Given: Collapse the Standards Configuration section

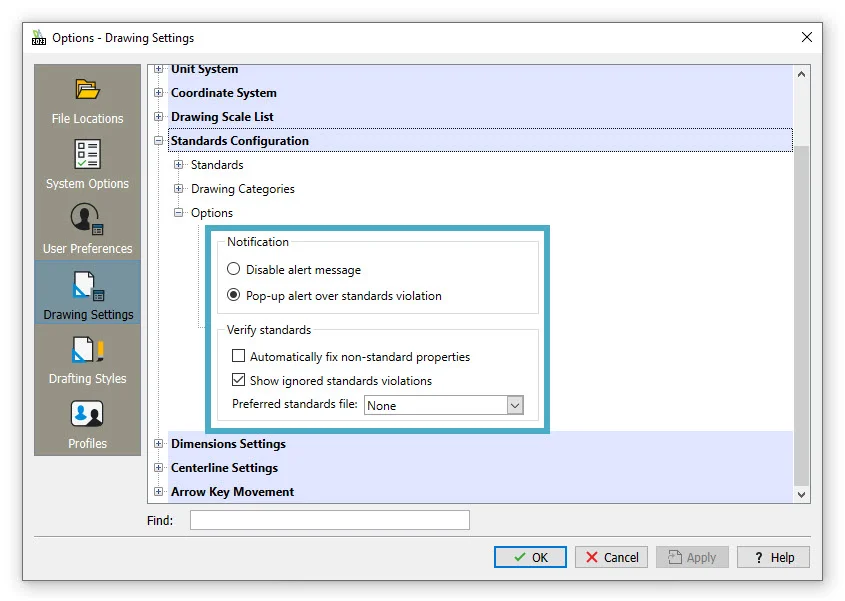Looking at the screenshot, I should pyautogui.click(x=158, y=141).
